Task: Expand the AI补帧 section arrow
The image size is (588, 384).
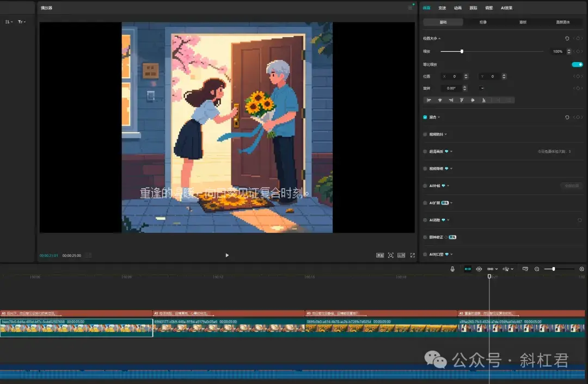Action: click(x=448, y=185)
